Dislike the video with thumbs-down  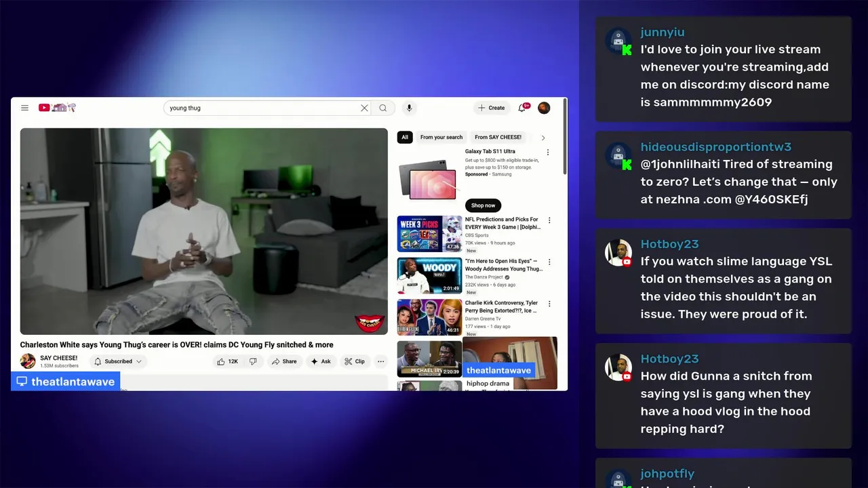(253, 361)
